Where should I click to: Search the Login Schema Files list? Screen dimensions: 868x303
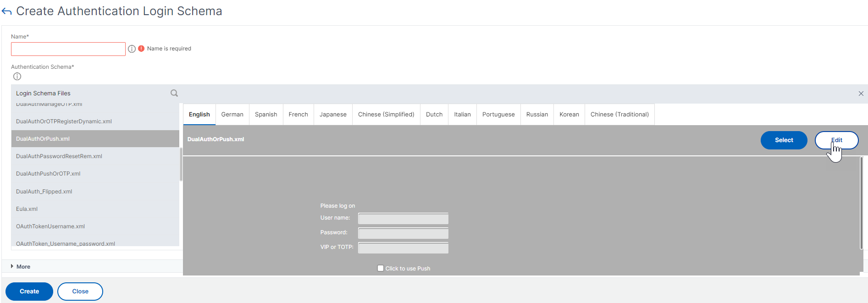[174, 93]
